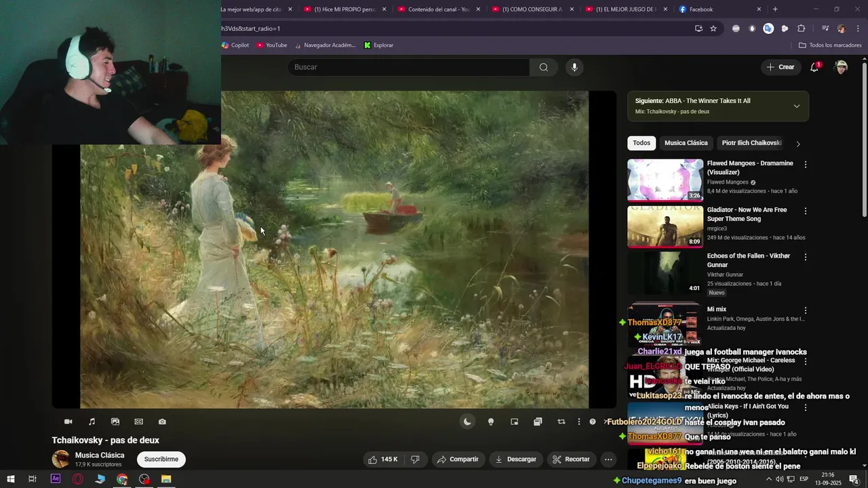
Task: Open more actions ellipsis next to Recortar
Action: pos(608,460)
